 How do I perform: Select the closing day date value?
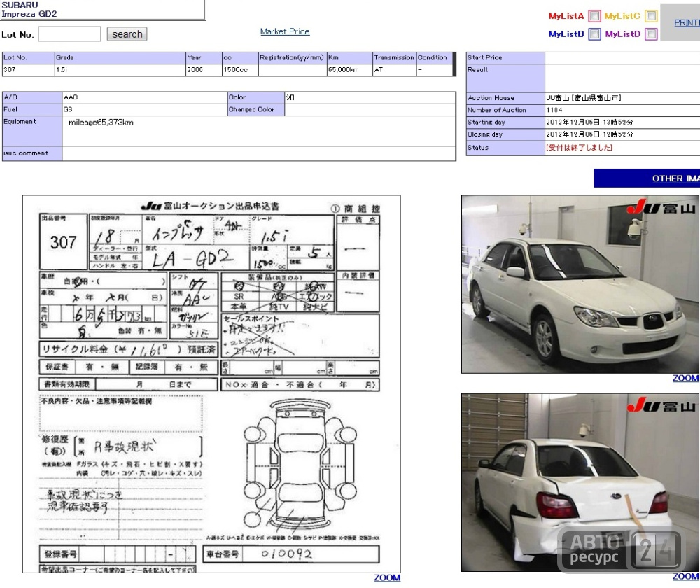coord(589,134)
